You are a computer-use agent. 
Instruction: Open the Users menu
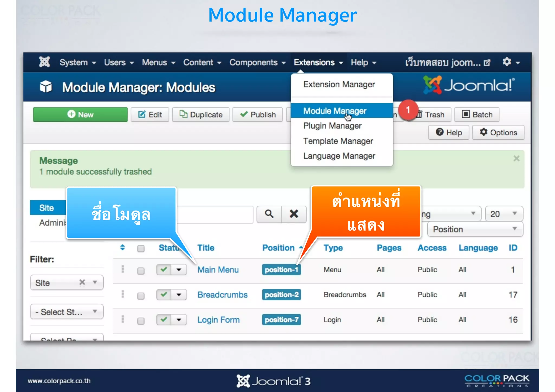[x=119, y=62]
